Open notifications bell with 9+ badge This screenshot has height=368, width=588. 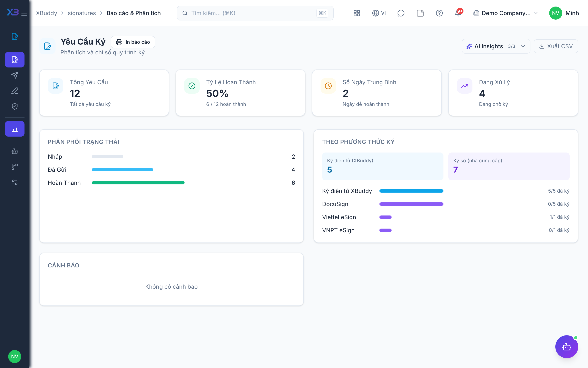[459, 13]
